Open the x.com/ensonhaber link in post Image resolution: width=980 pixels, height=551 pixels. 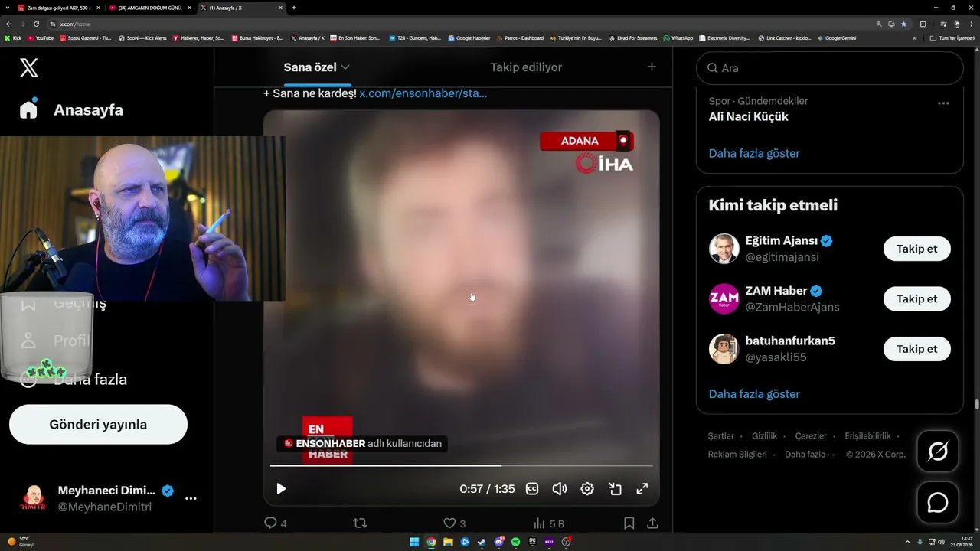pyautogui.click(x=423, y=93)
